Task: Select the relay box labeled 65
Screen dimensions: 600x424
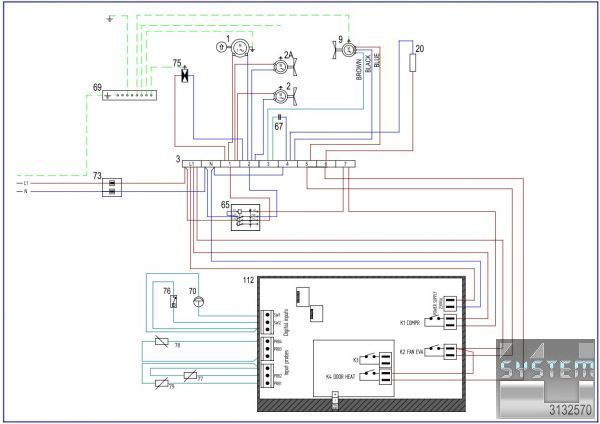Action: [246, 217]
